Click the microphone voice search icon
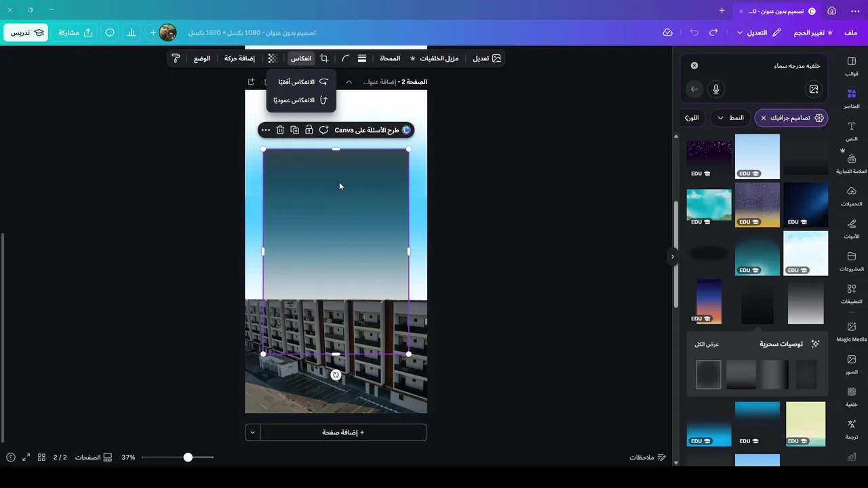Viewport: 868px width, 488px height. 715,89
